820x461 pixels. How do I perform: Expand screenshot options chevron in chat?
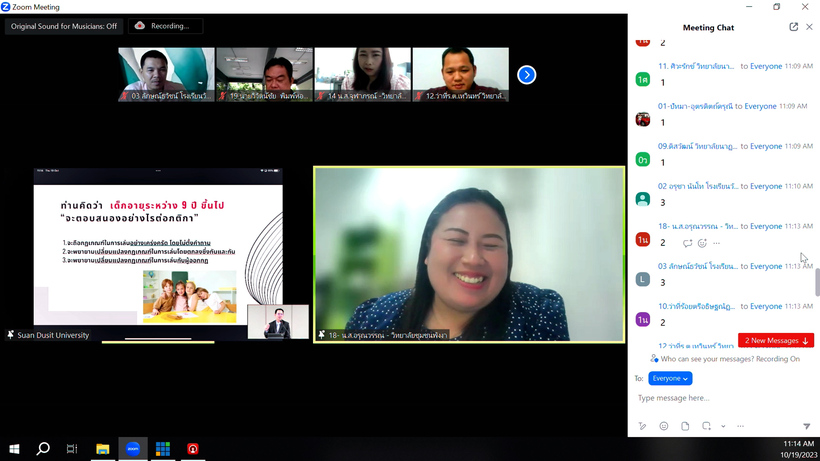(x=723, y=426)
